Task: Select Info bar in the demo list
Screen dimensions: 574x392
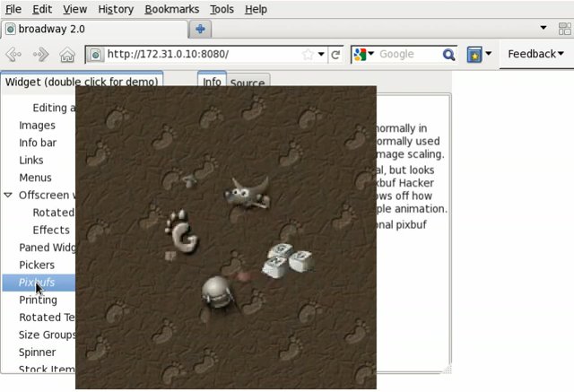Action: click(x=38, y=143)
